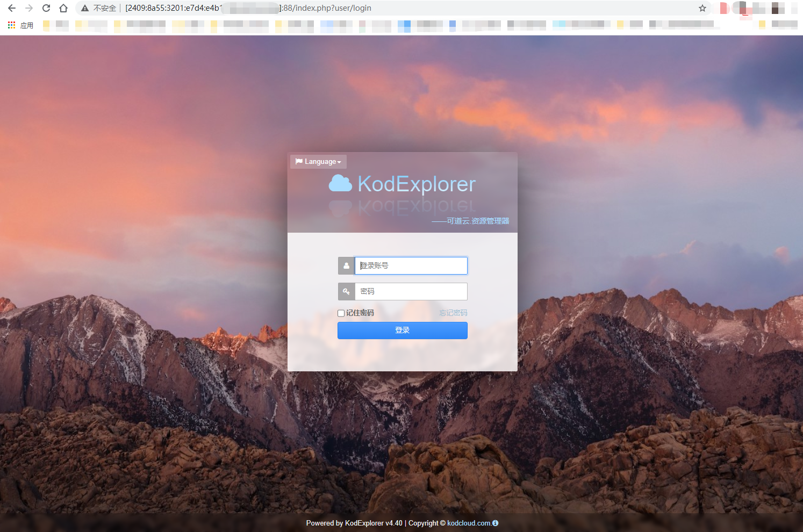Open the apps grid in bookmarks bar
The height and width of the screenshot is (532, 803).
[11, 25]
